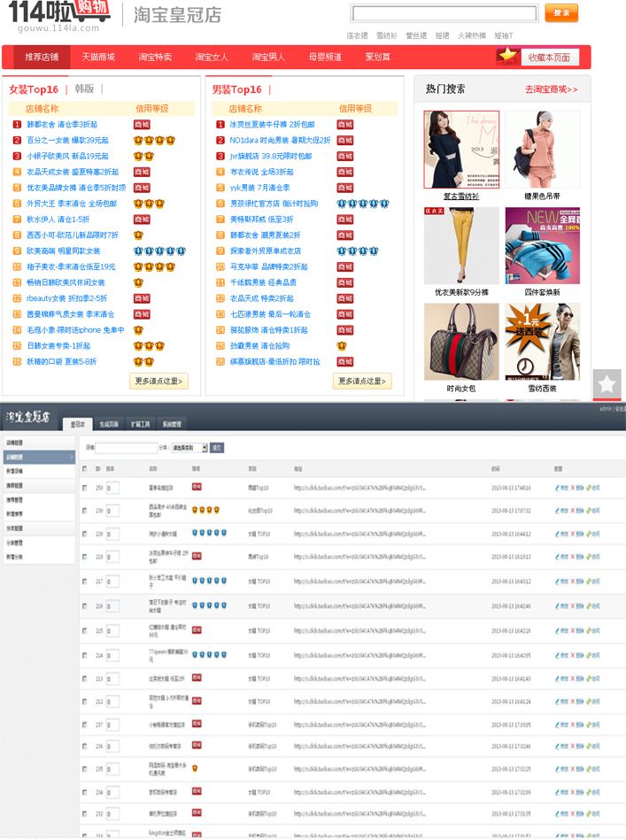Tick the checkbox for row ID 250
Viewport: 626px width, 840px height.
pos(85,488)
